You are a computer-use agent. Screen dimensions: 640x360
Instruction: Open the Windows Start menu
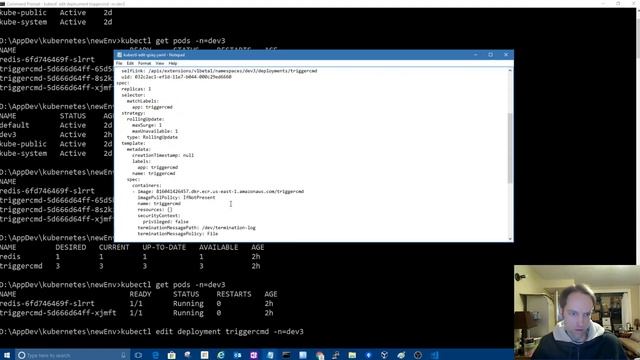(x=7, y=355)
